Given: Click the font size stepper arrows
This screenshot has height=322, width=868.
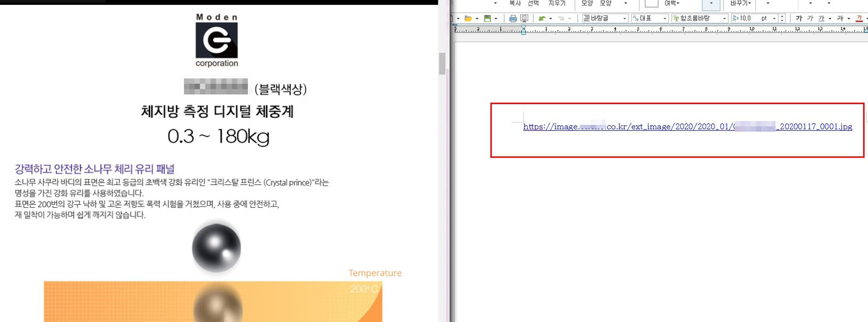Looking at the screenshot, I should (x=783, y=19).
